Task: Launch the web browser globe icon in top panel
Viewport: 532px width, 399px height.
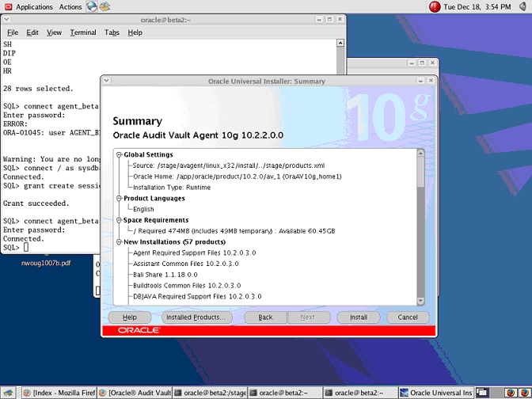Action: pyautogui.click(x=92, y=6)
